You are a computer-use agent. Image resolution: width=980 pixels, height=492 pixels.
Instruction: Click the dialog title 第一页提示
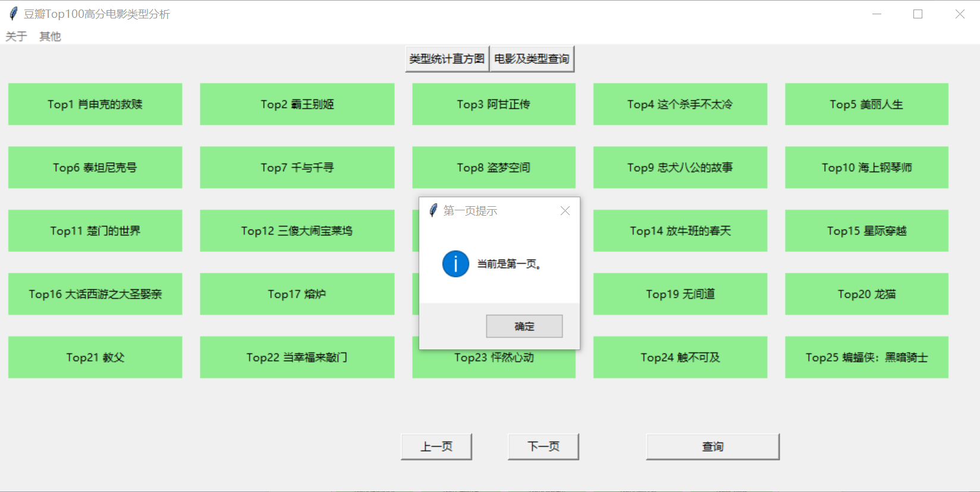pyautogui.click(x=470, y=211)
